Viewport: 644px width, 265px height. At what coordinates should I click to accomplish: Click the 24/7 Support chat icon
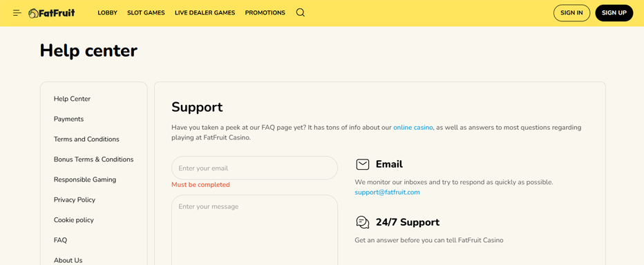pos(362,222)
